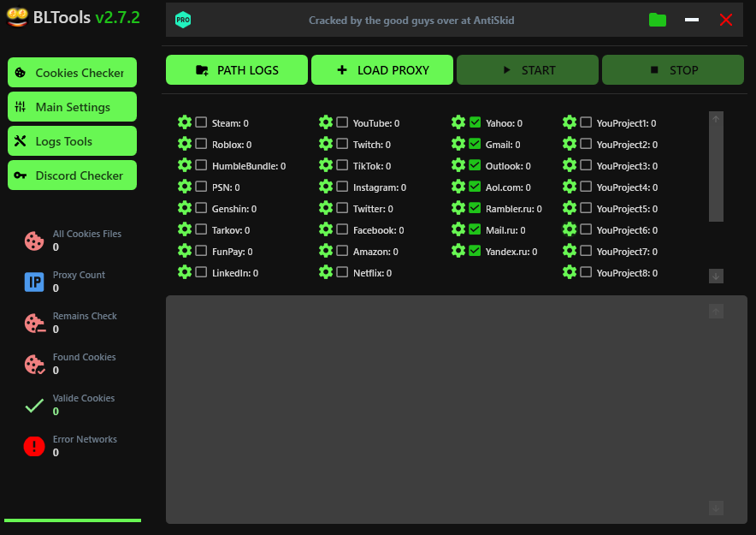Click the PRO badge icon
Screen dimensions: 756x535
(183, 20)
